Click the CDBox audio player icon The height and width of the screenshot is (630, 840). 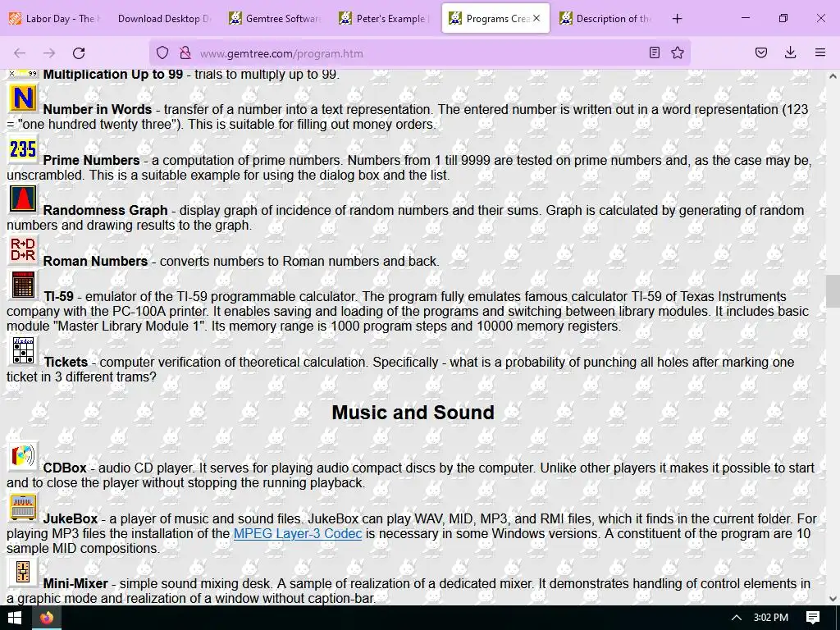click(23, 456)
